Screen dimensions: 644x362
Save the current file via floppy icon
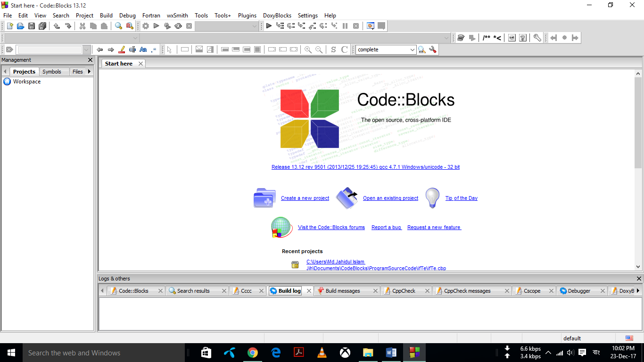[32, 26]
